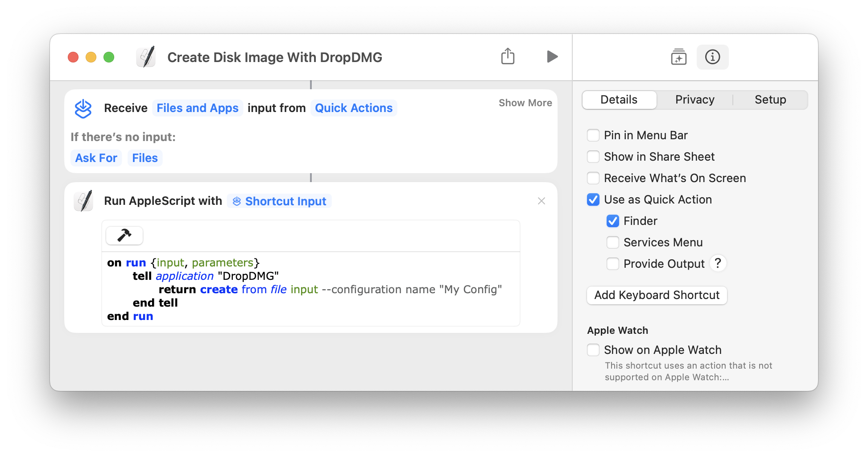Click the pen icon beside Run AppleScript

click(x=83, y=201)
